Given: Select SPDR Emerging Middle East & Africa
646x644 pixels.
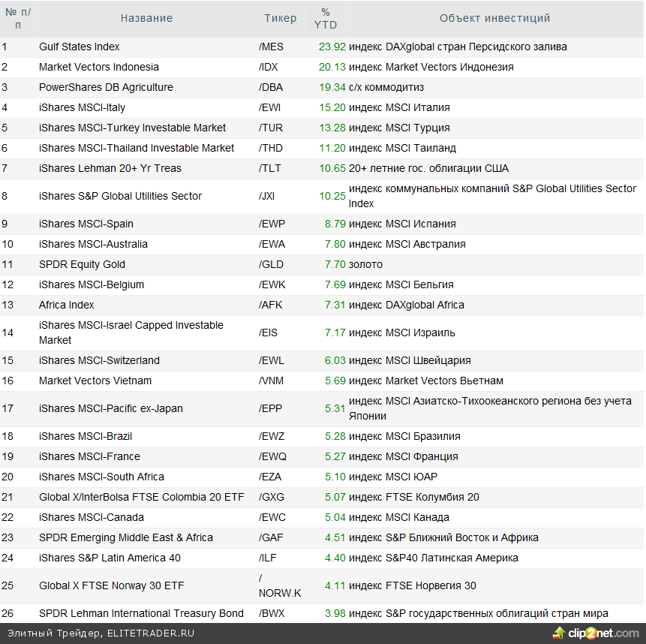Looking at the screenshot, I should (126, 537).
